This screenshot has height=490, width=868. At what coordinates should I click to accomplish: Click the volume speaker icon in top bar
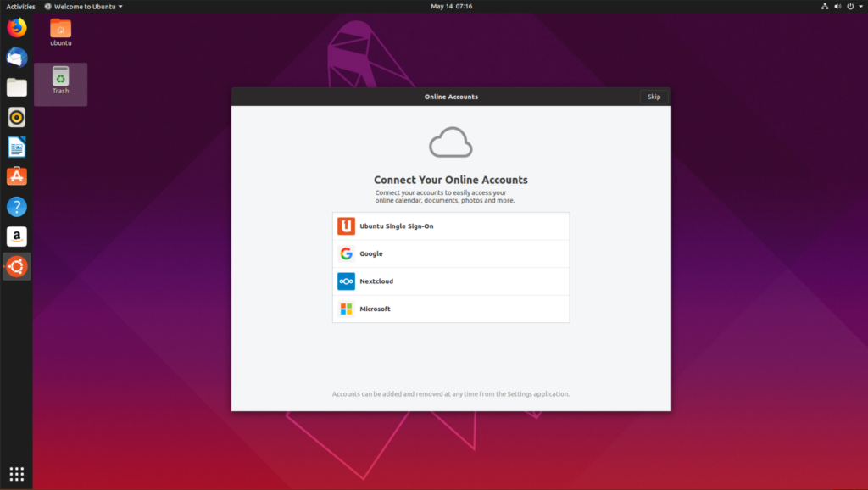837,7
